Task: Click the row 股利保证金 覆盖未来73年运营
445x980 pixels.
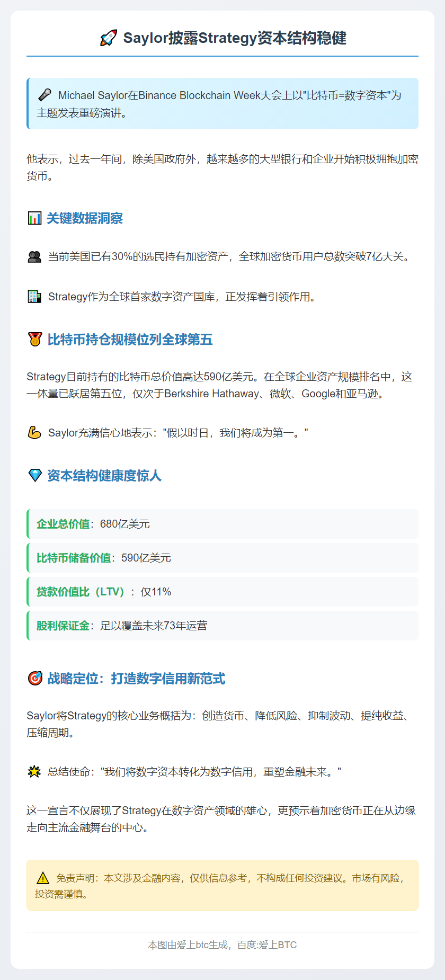Action: pos(222,626)
